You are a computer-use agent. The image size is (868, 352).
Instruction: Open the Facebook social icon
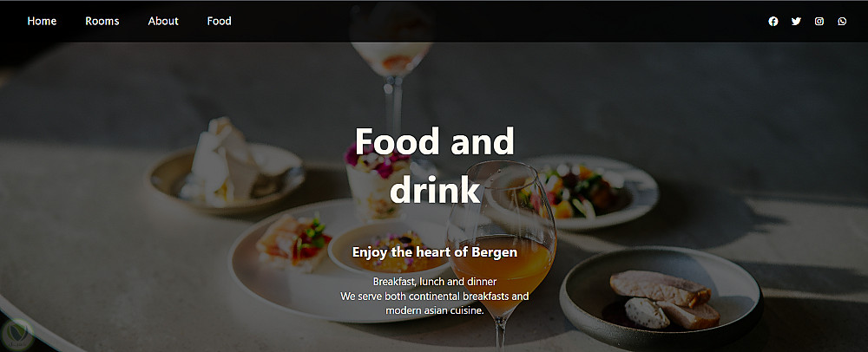773,22
